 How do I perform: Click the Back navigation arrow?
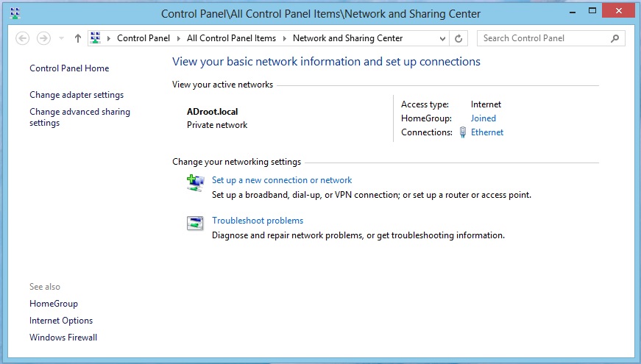(x=22, y=38)
